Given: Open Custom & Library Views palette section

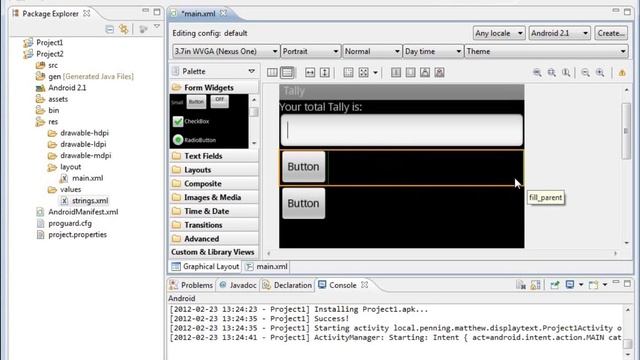Looking at the screenshot, I should point(214,252).
